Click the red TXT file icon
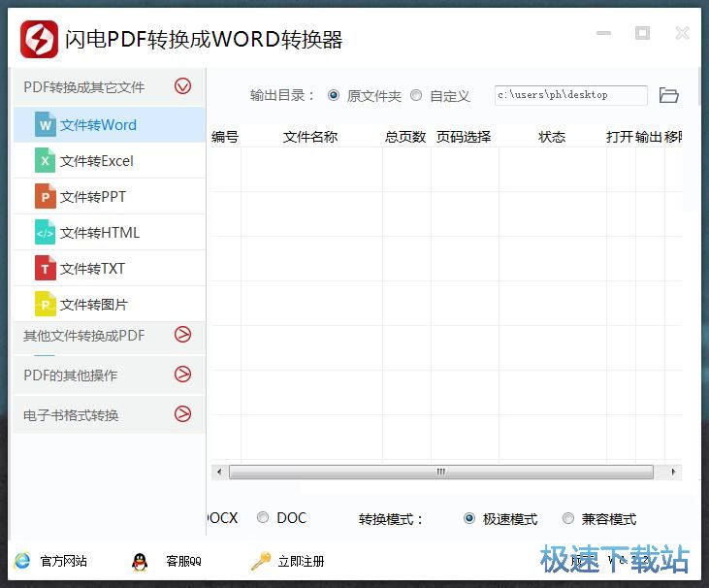 pos(46,268)
